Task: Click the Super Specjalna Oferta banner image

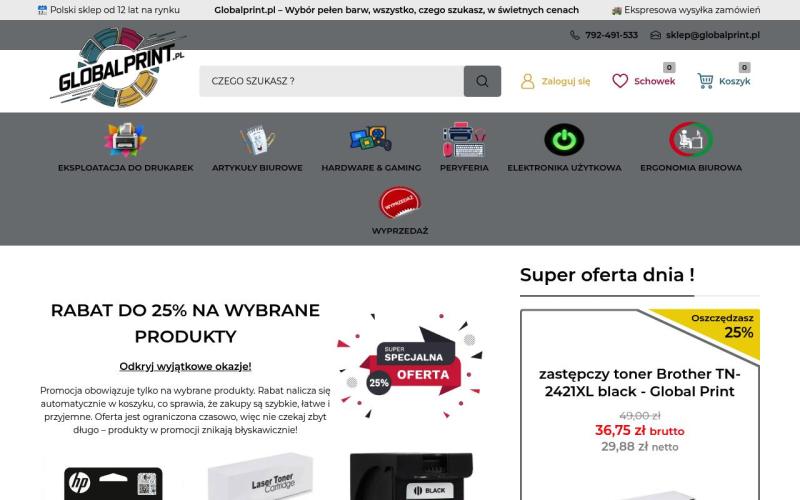Action: (410, 366)
